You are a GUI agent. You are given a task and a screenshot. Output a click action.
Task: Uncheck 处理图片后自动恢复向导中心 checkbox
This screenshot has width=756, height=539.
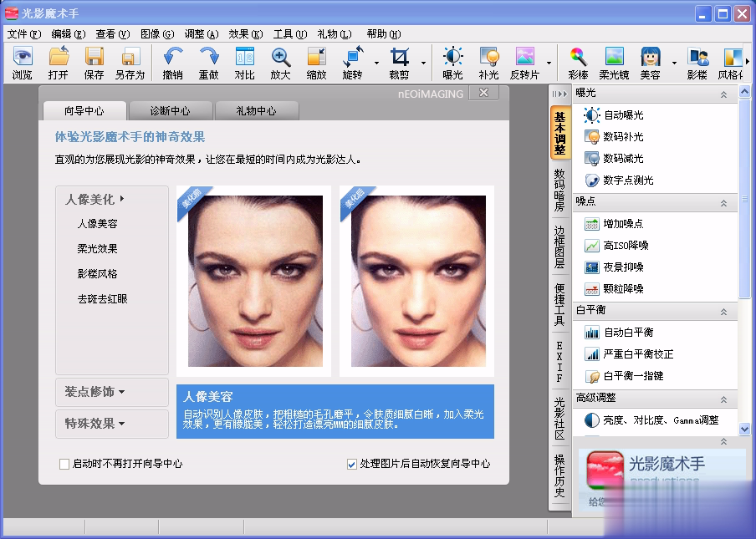coord(351,464)
